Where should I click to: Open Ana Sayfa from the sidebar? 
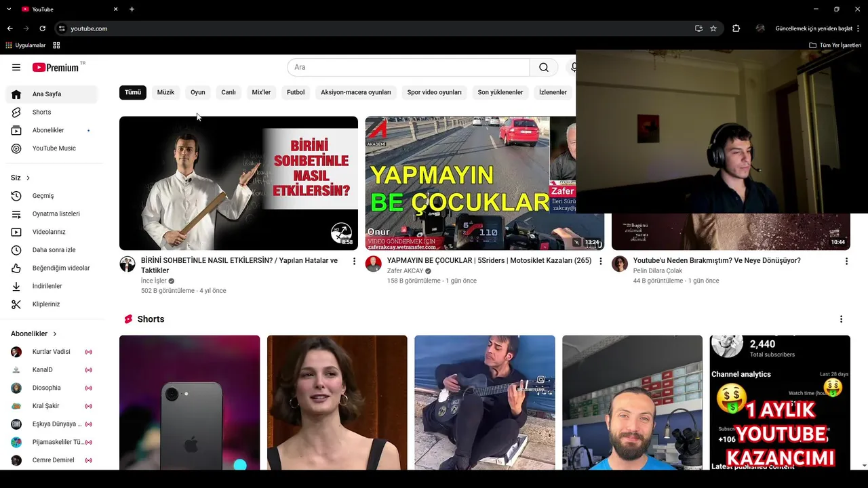click(x=52, y=94)
